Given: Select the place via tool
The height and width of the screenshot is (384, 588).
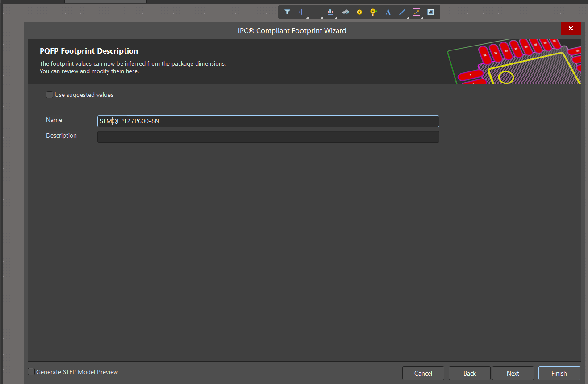Looking at the screenshot, I should tap(374, 12).
